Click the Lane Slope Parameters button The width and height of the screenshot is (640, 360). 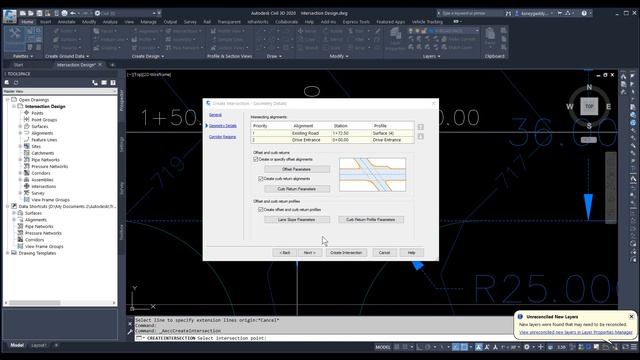coord(297,220)
